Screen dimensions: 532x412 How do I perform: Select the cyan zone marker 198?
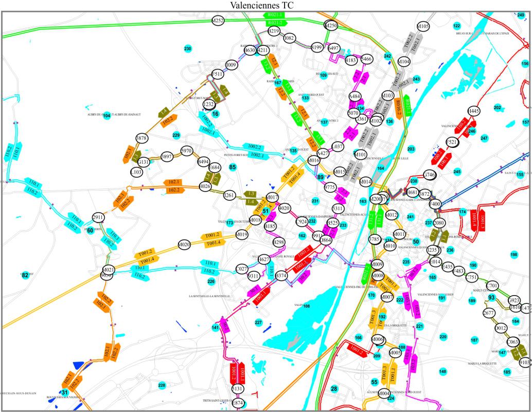click(x=513, y=255)
